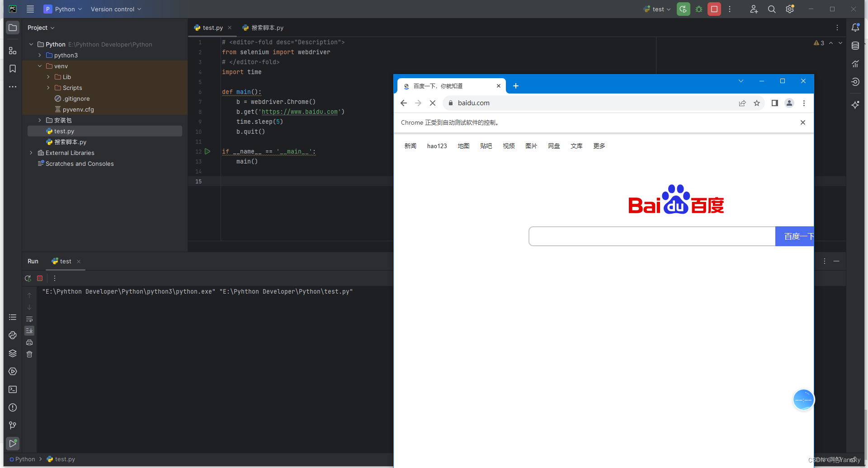Click the print icon in Run console
The height and width of the screenshot is (468, 868).
coord(29,342)
